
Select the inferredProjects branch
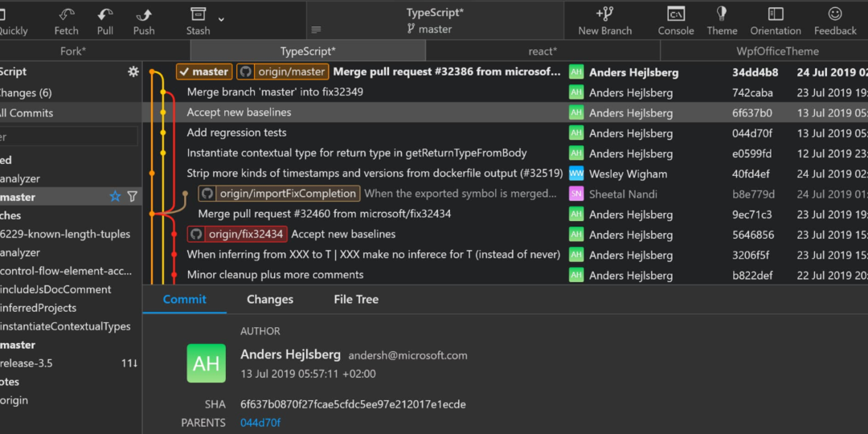click(x=39, y=308)
